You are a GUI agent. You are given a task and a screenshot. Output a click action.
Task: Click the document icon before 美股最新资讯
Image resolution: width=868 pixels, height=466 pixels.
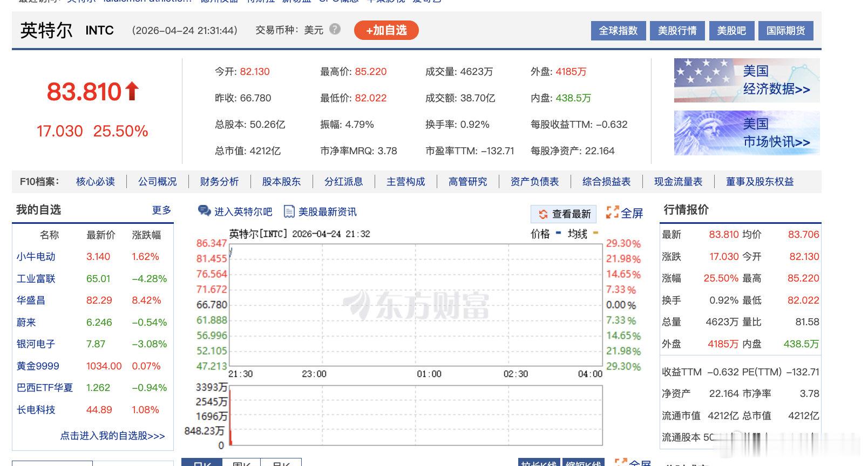point(289,211)
